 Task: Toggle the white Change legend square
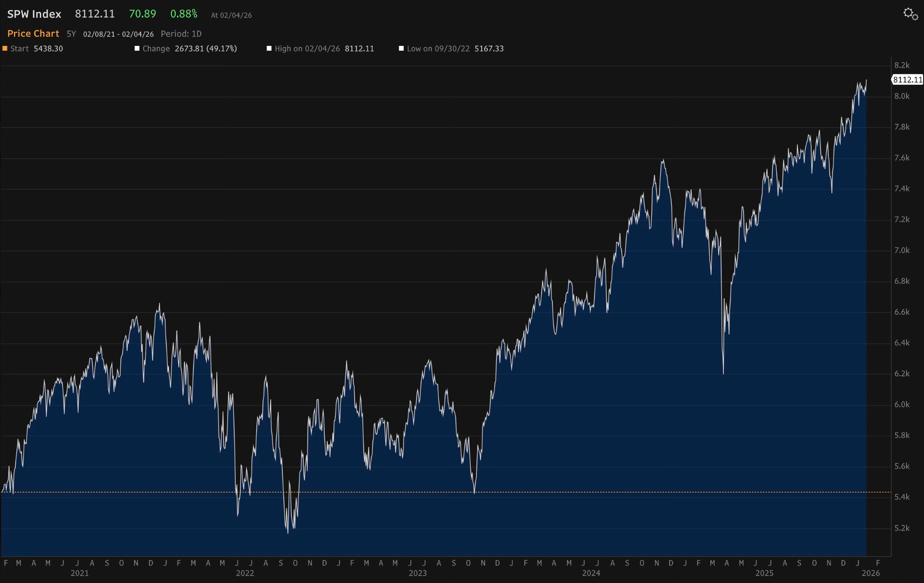coord(137,49)
